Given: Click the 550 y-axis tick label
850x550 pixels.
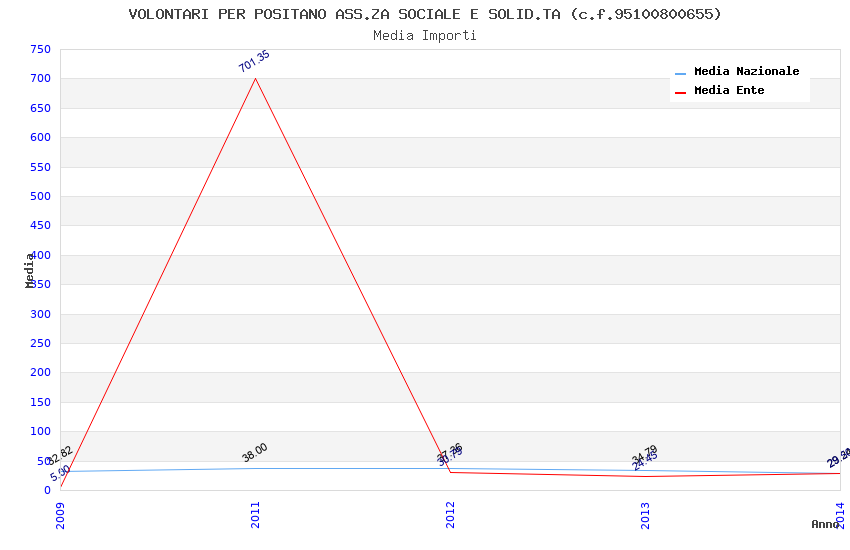Looking at the screenshot, I should [41, 167].
